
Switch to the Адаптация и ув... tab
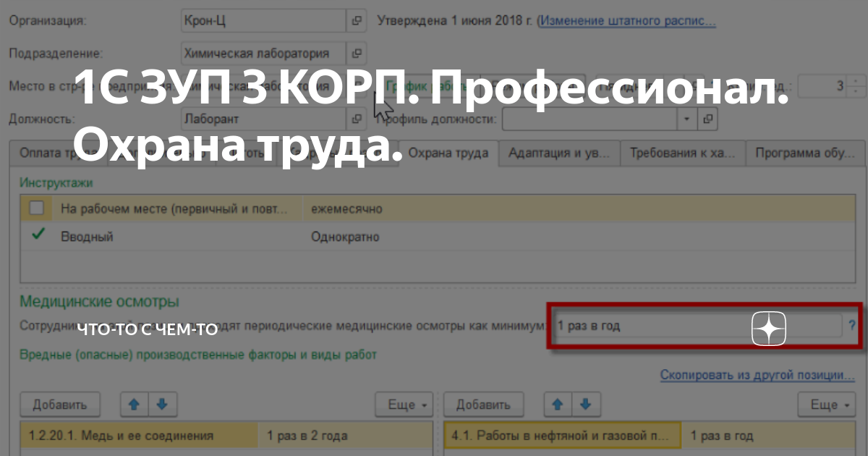(x=560, y=153)
